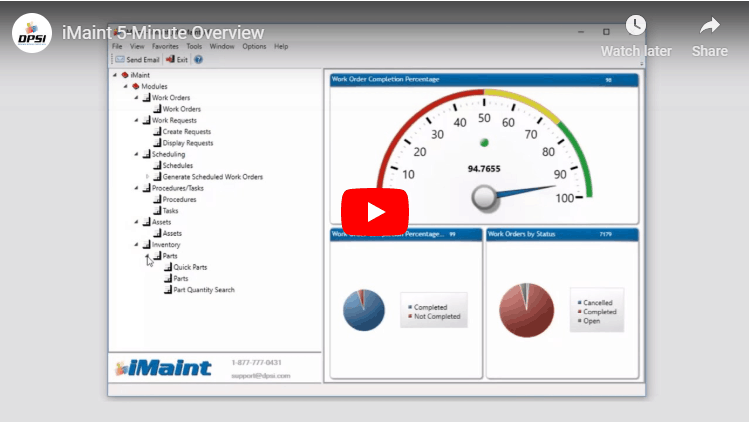Click the Open legend swatch
This screenshot has height=423, width=749.
point(579,321)
